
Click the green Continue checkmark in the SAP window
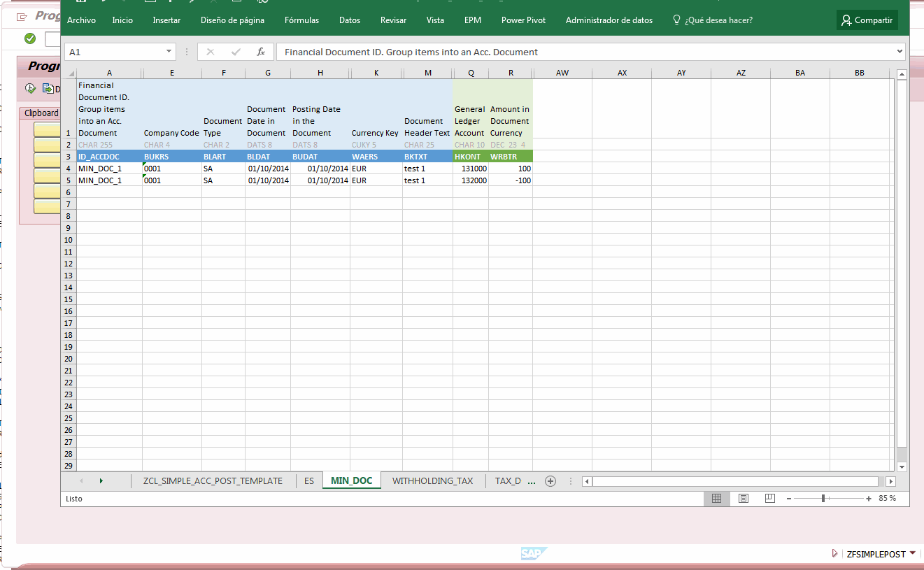(x=29, y=39)
